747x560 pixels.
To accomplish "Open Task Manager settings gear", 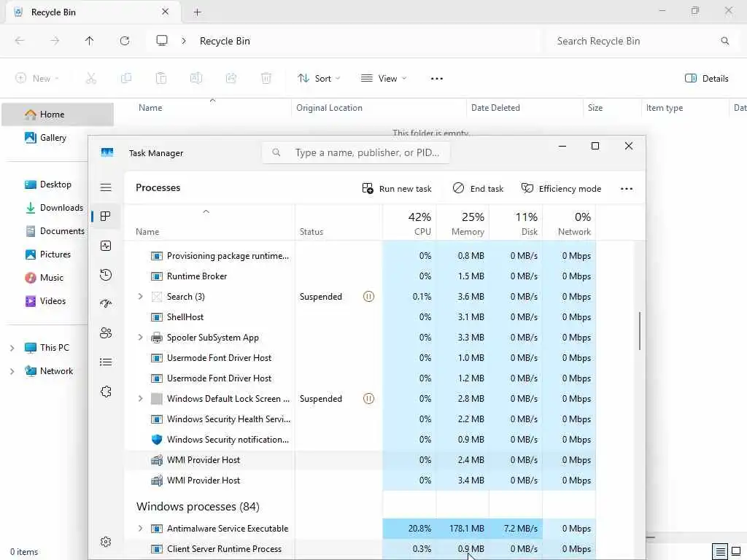I will 106,542.
